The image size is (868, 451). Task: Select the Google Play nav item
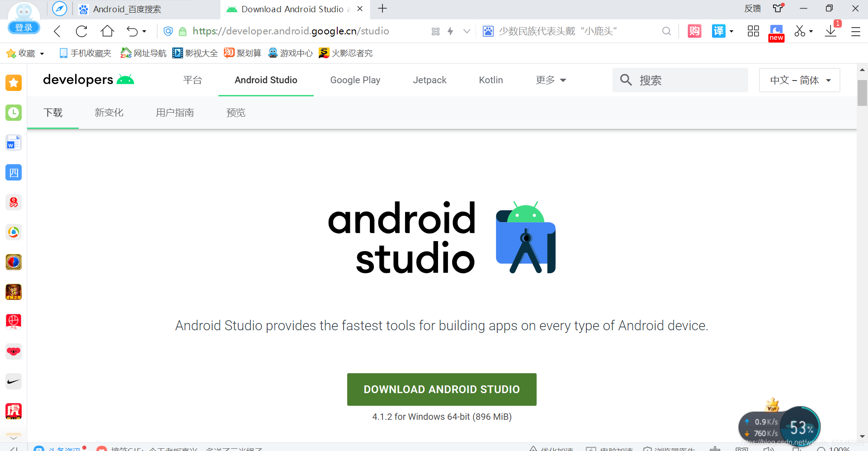click(x=355, y=80)
